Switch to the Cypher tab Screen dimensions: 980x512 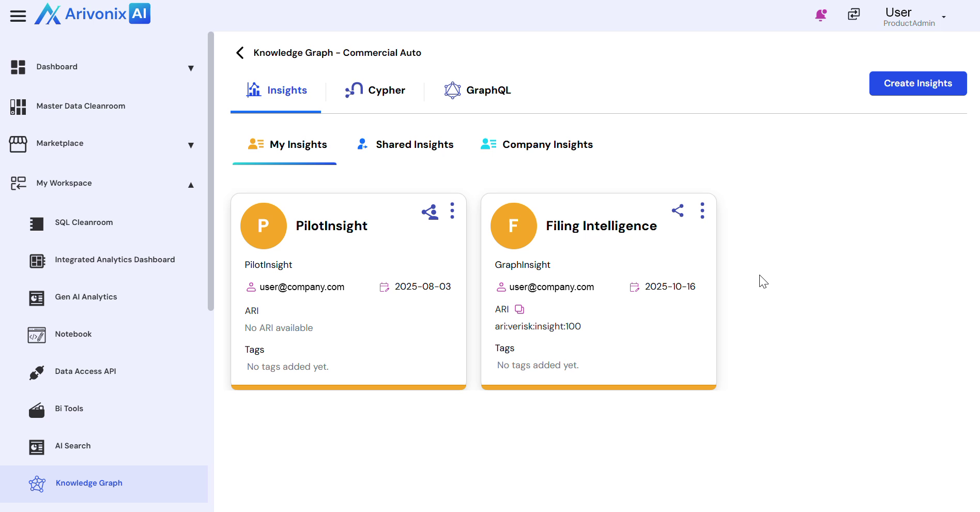point(375,91)
